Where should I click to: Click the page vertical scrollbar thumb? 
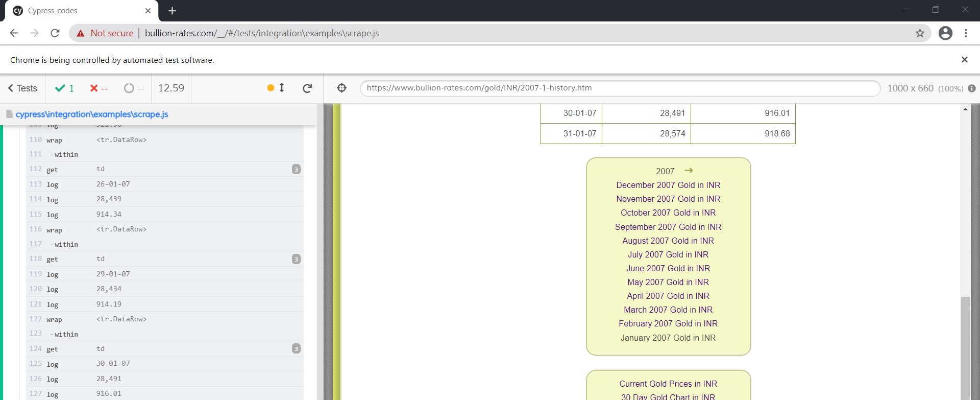pos(965,348)
